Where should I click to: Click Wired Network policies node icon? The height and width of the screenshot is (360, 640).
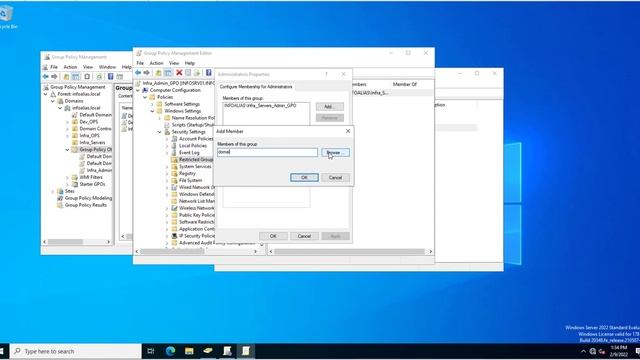pyautogui.click(x=174, y=187)
